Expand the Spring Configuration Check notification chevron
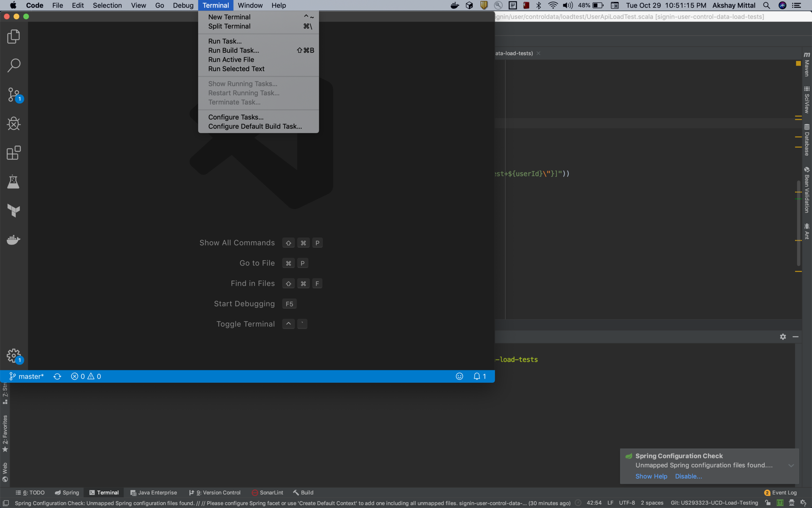 coord(791,465)
